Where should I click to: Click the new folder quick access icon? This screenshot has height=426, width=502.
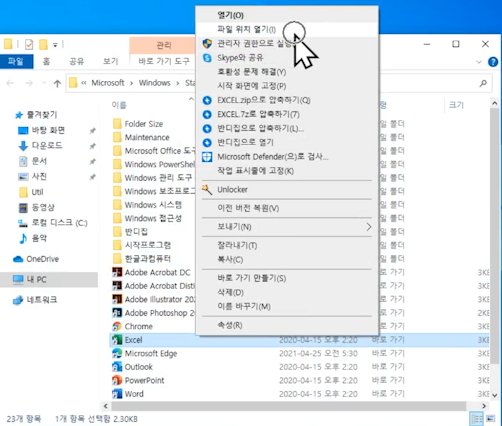pyautogui.click(x=43, y=44)
